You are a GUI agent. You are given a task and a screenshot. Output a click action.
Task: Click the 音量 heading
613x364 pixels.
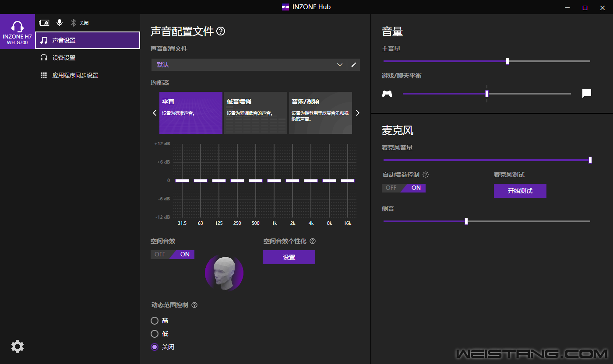pos(392,31)
